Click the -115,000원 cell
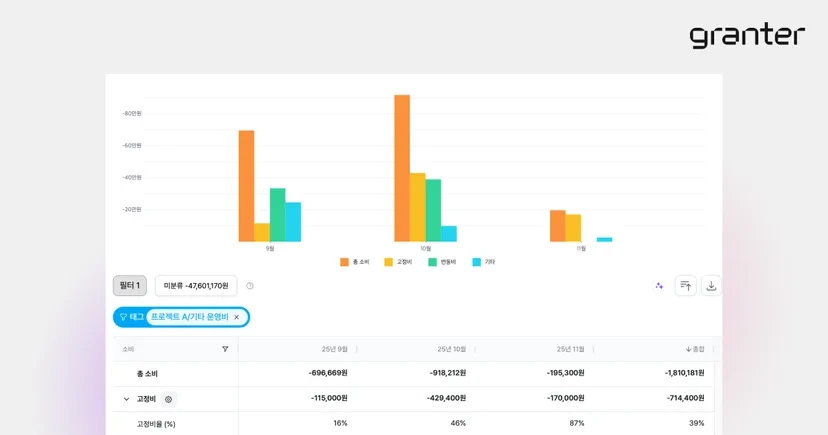828x435 pixels. tap(329, 398)
